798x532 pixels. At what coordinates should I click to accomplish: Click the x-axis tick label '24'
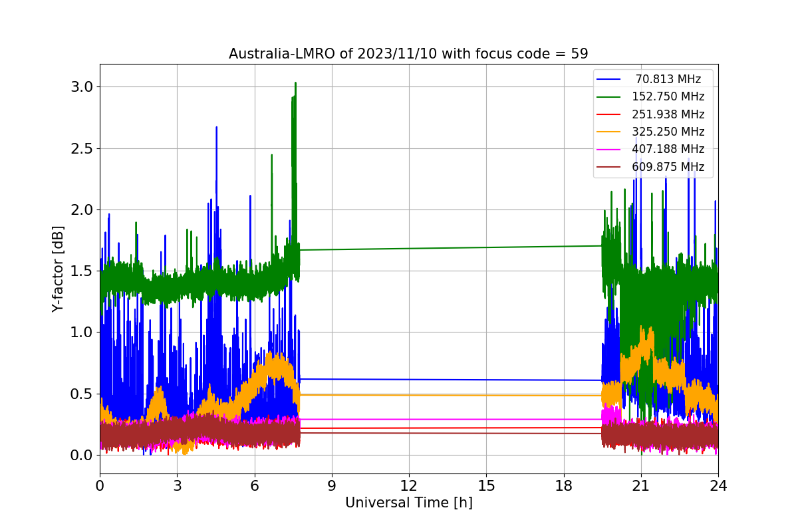718,486
